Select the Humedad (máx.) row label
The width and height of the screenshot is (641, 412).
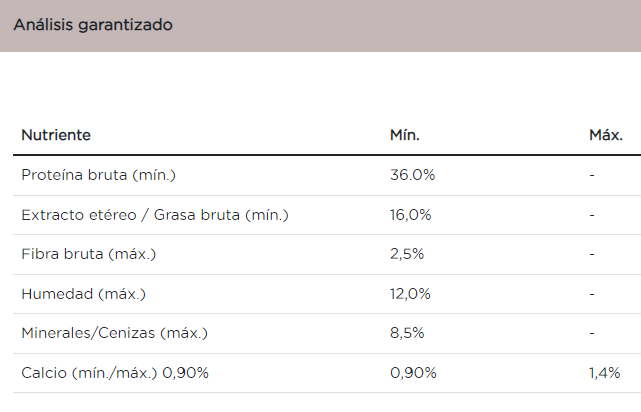pyautogui.click(x=83, y=294)
